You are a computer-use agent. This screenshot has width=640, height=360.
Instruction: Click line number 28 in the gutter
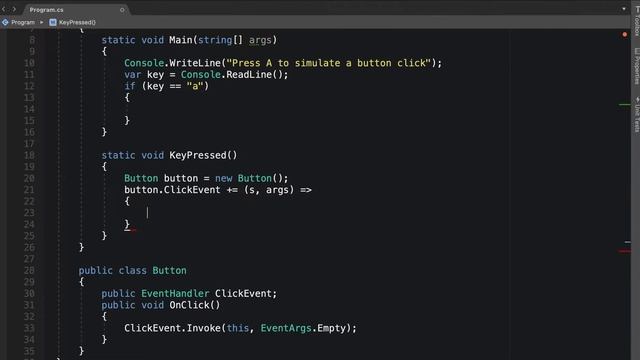(x=29, y=270)
